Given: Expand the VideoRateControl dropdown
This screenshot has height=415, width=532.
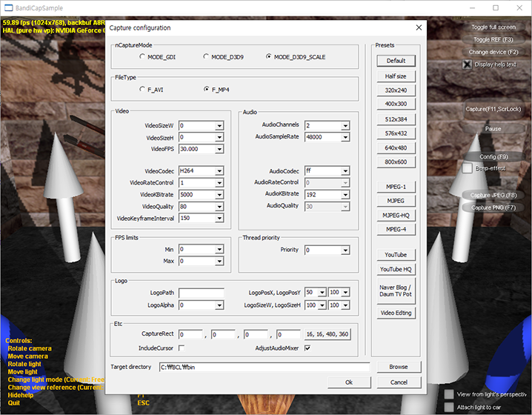Looking at the screenshot, I should tap(219, 183).
